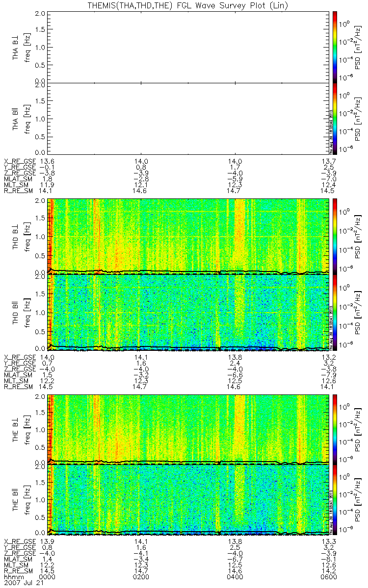Click the 'THA B⊥' axis label
The height and width of the screenshot is (588, 368).
pyautogui.click(x=16, y=47)
